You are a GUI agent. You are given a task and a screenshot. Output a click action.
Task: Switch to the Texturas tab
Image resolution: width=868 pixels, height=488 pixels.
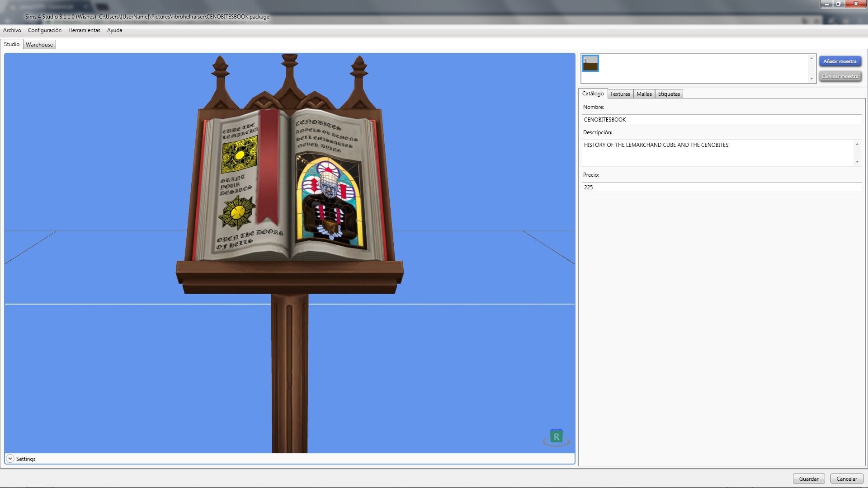click(620, 94)
